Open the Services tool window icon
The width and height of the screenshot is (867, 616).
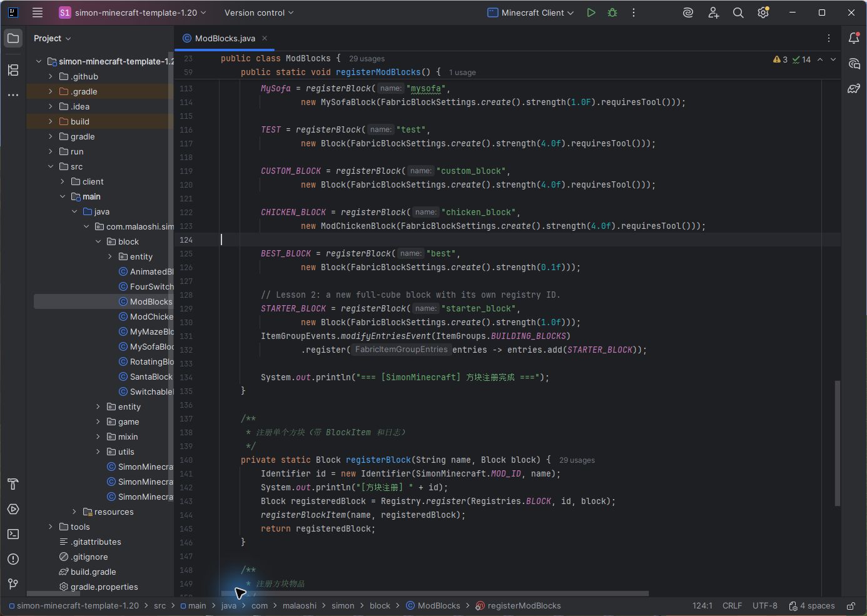(x=13, y=509)
